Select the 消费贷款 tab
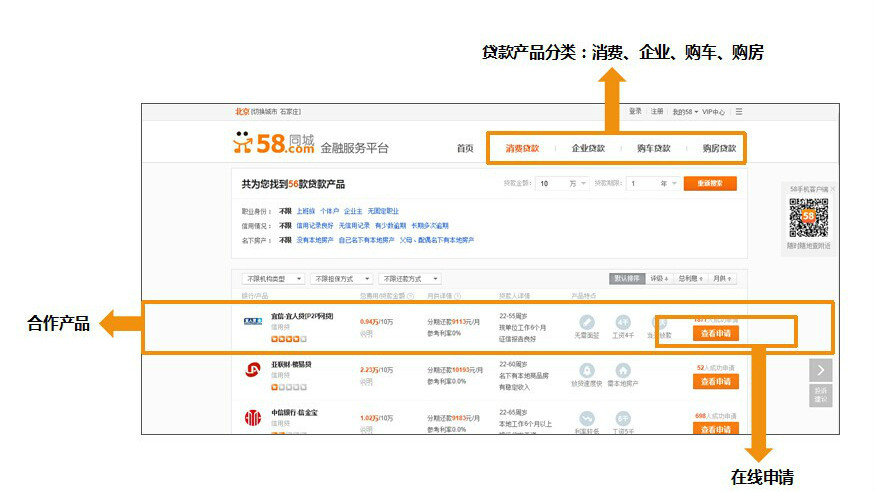Screen dimensions: 875x492 [522, 148]
